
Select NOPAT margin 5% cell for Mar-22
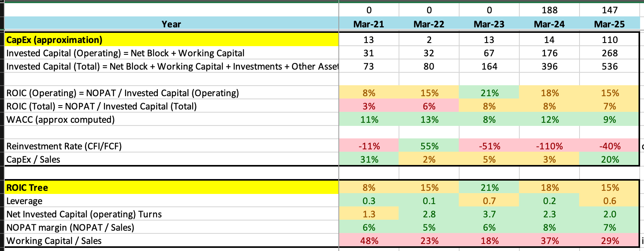tap(429, 228)
